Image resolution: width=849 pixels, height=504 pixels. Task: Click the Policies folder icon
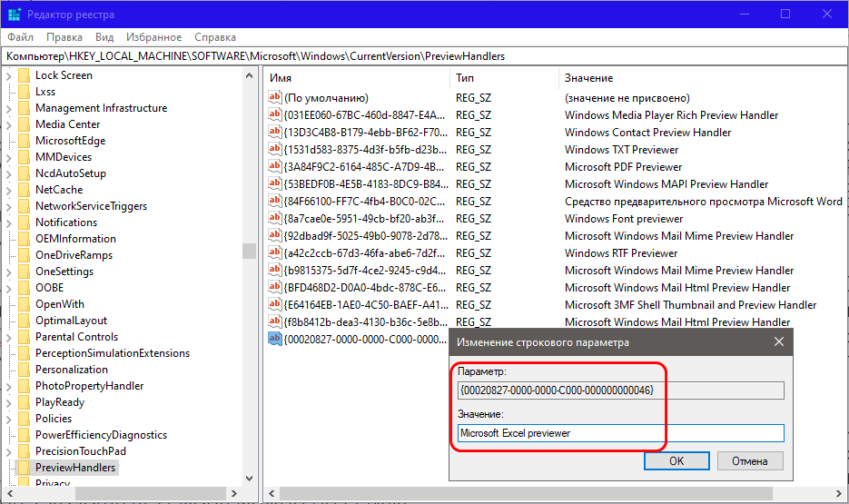(x=24, y=419)
